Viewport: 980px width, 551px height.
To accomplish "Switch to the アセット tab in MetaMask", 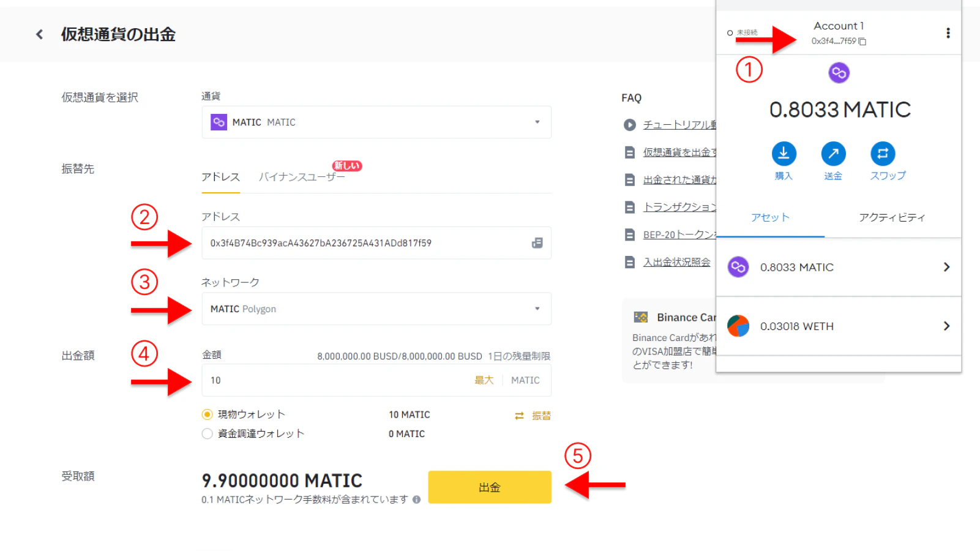I will tap(770, 217).
